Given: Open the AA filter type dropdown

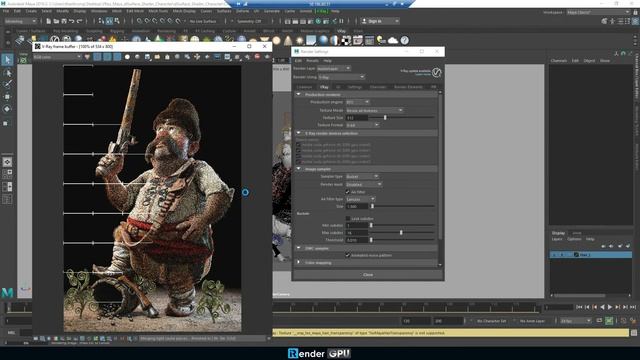Looking at the screenshot, I should (360, 199).
